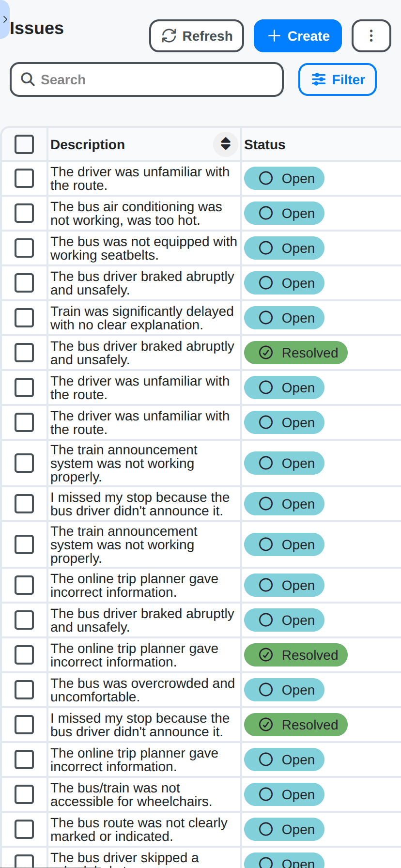The width and height of the screenshot is (401, 868).
Task: Expand the collapsed left sidebar chevron
Action: [x=5, y=19]
